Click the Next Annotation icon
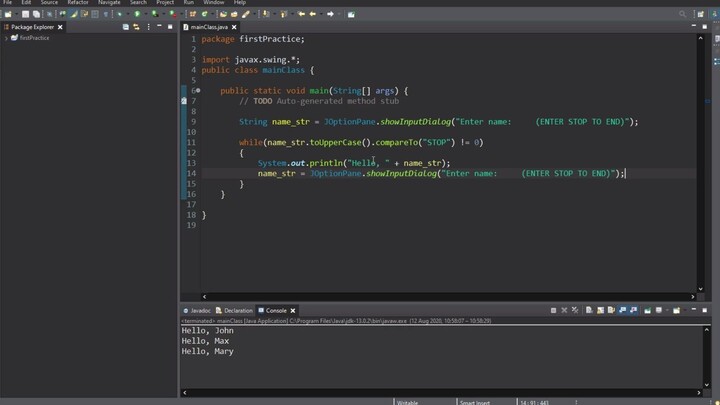720x405 pixels. pos(266,14)
